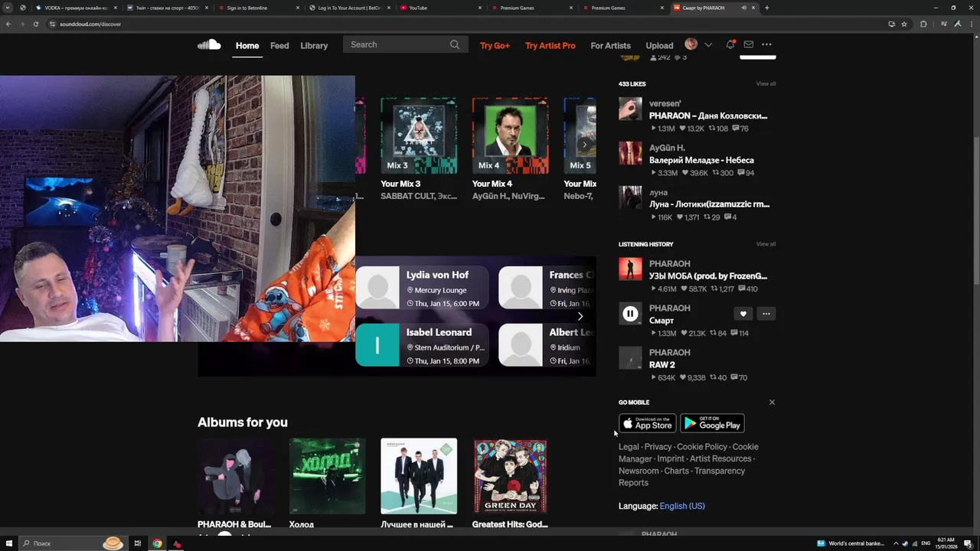Click the Charts footer link
Viewport: 980px width, 551px height.
point(676,471)
